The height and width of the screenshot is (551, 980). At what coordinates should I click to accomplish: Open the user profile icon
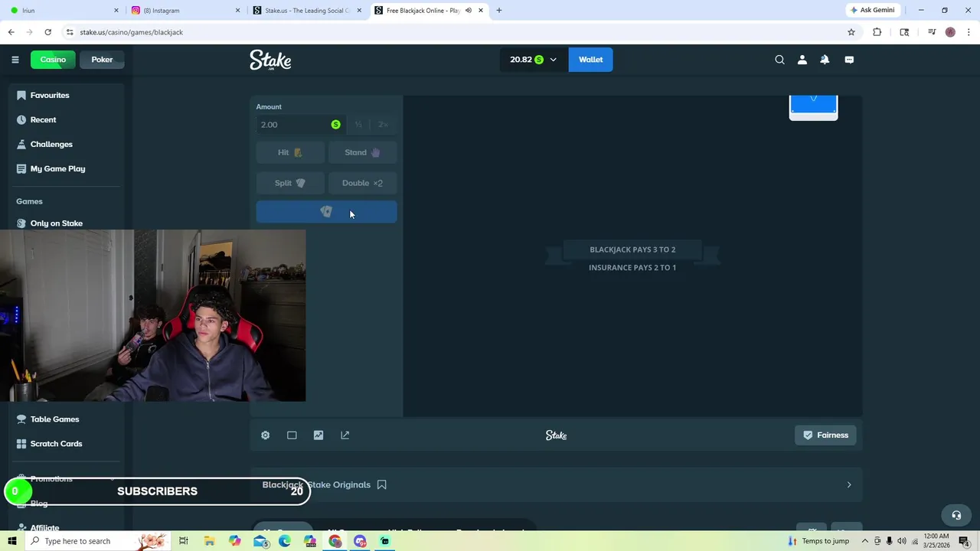(x=802, y=60)
